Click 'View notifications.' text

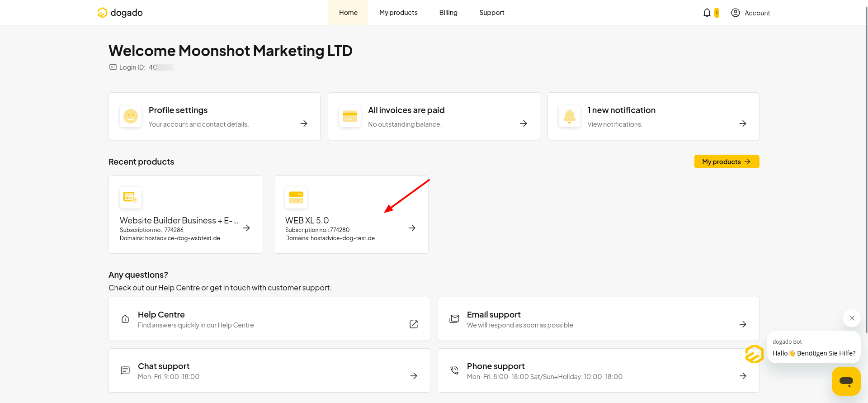615,124
